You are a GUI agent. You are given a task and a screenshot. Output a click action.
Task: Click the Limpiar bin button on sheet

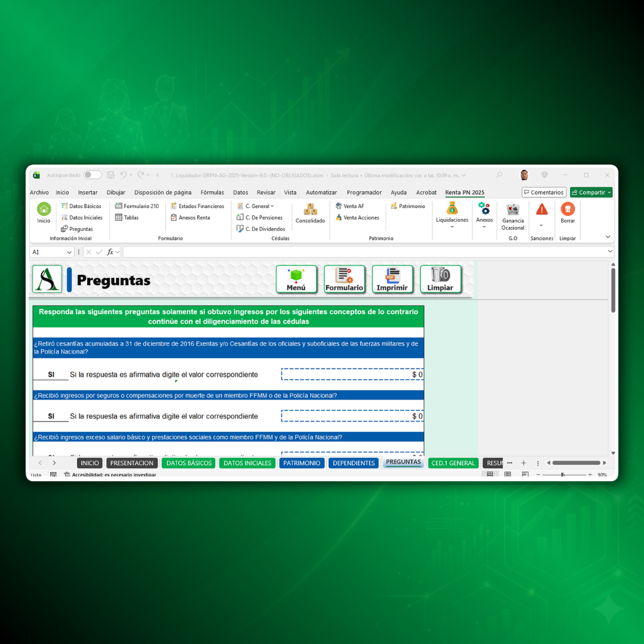click(x=440, y=279)
